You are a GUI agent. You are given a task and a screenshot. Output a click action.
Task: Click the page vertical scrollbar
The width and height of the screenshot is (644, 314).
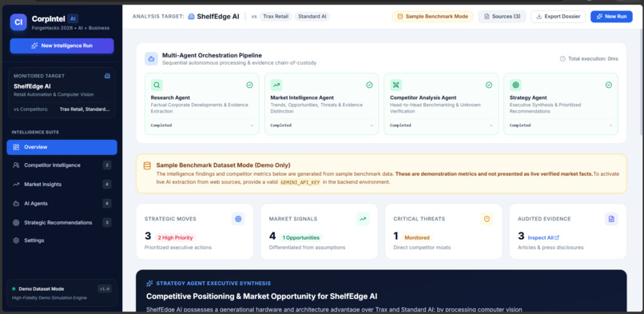(x=642, y=82)
